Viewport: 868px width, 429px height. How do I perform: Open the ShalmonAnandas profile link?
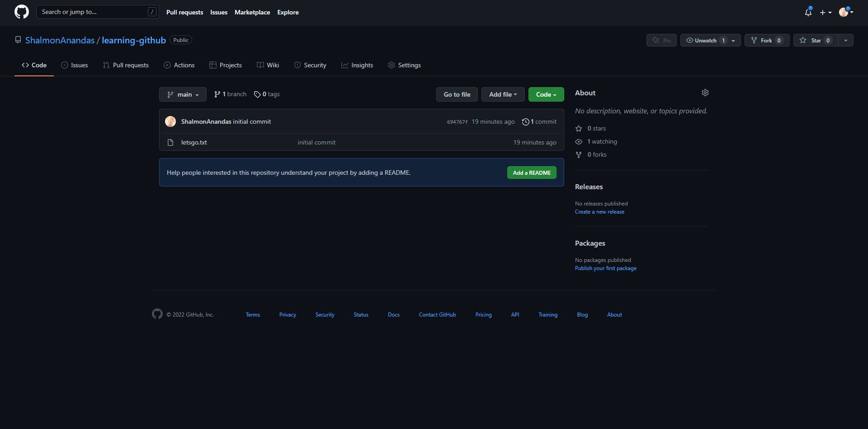click(x=60, y=40)
